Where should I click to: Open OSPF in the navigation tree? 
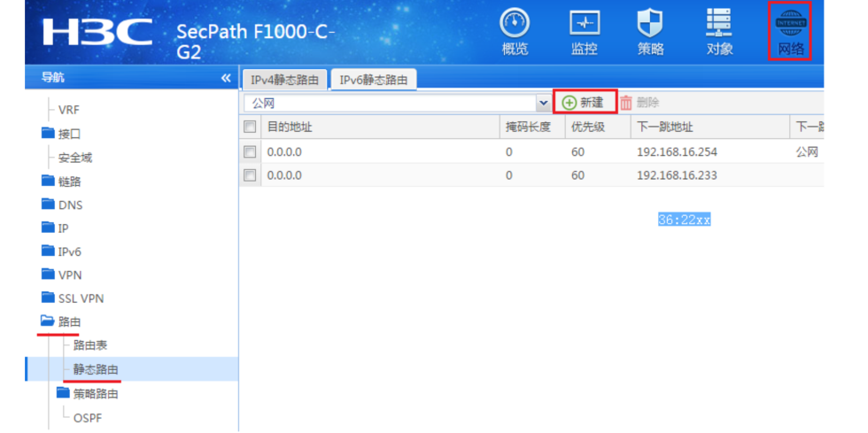(x=88, y=417)
